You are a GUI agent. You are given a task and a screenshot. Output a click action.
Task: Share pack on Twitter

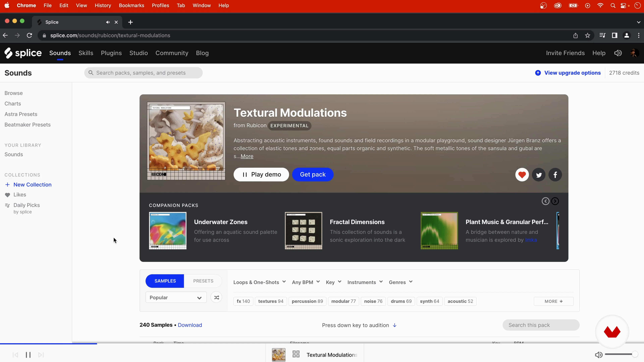(x=539, y=175)
